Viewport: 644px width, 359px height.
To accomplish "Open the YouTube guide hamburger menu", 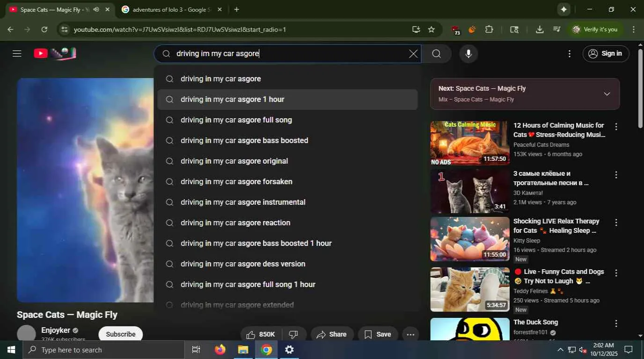I will (x=17, y=53).
